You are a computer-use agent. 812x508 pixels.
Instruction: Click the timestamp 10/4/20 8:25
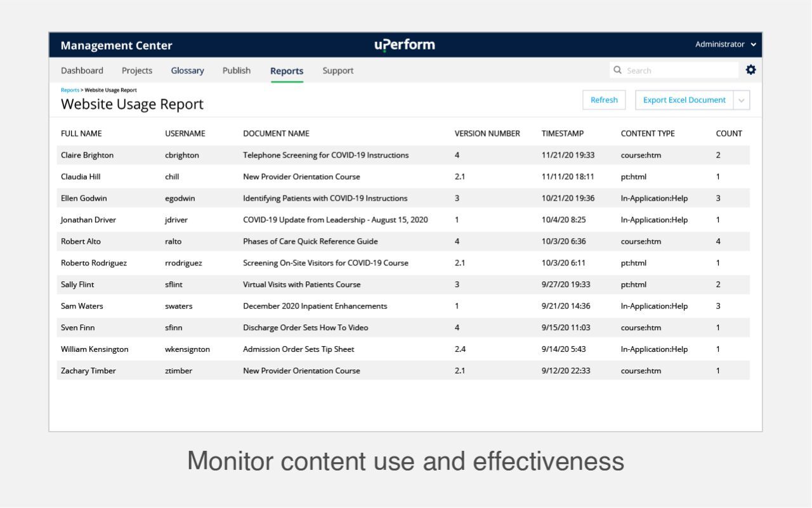pos(563,220)
